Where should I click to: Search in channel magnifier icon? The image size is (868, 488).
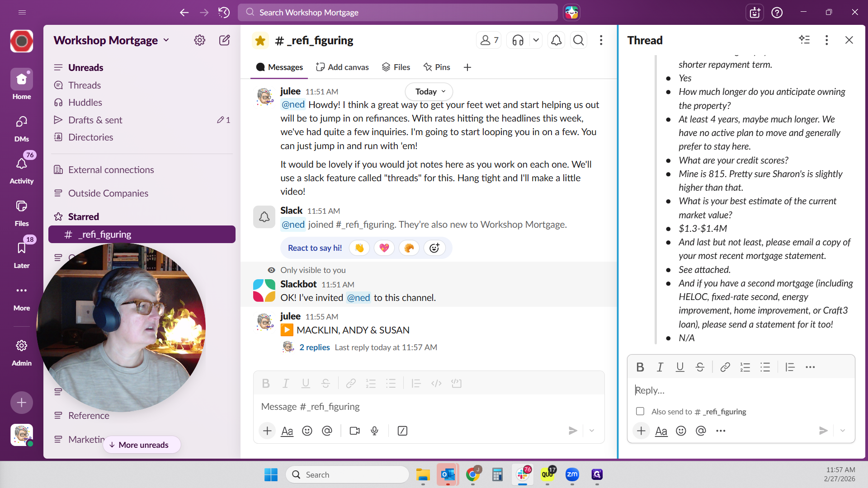(x=578, y=41)
